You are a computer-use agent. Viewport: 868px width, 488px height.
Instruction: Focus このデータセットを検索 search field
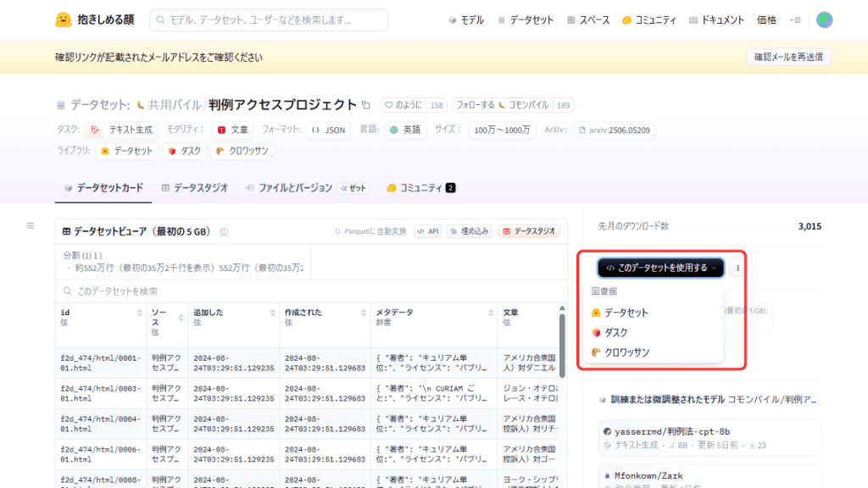pyautogui.click(x=311, y=291)
